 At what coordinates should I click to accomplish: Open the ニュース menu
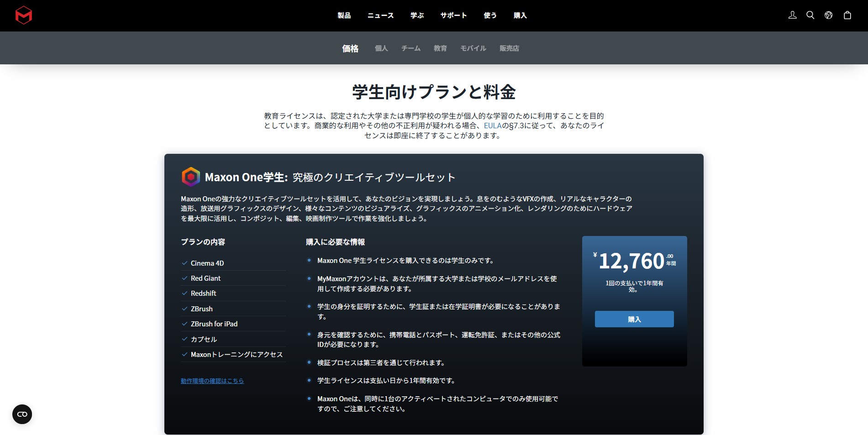381,15
